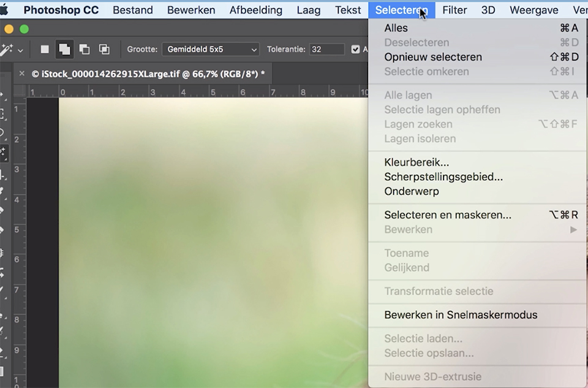Click the horizontal ruler above the canvas
588x388 pixels.
(197, 91)
